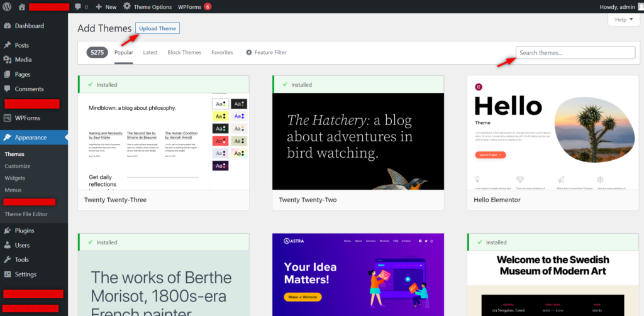Click the WordPress logo icon
This screenshot has width=644, height=316.
click(x=7, y=7)
